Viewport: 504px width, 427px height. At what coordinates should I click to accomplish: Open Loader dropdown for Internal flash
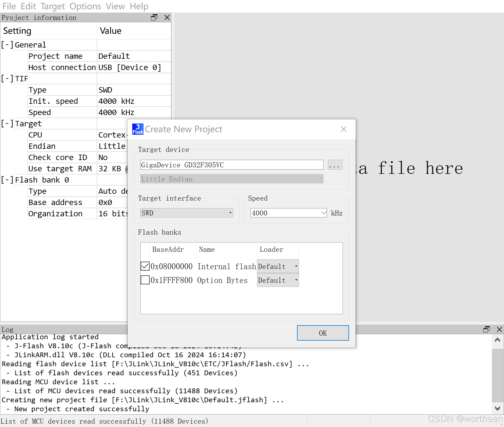[x=278, y=266]
